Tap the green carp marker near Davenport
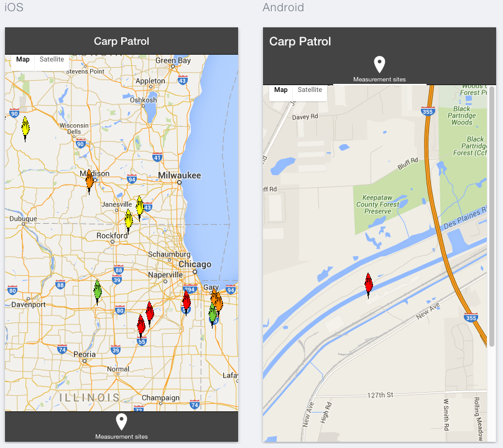 click(98, 292)
